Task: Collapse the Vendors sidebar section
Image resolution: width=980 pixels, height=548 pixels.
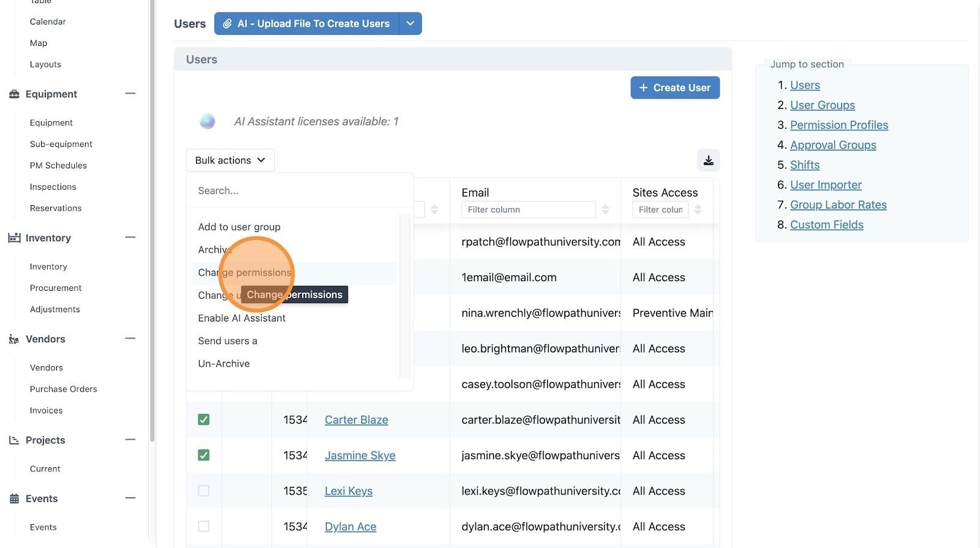Action: point(130,339)
